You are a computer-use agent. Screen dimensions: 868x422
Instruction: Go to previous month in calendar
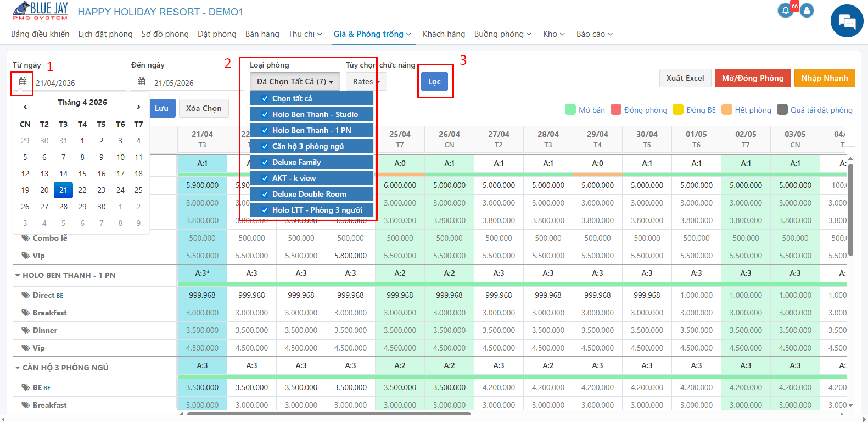(x=25, y=107)
